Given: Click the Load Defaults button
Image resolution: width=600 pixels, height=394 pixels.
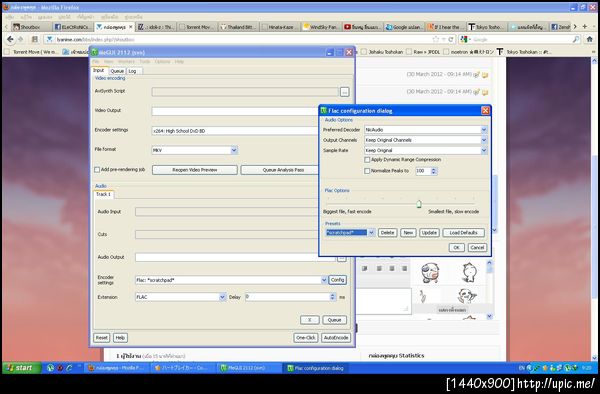Looking at the screenshot, I should pos(463,233).
